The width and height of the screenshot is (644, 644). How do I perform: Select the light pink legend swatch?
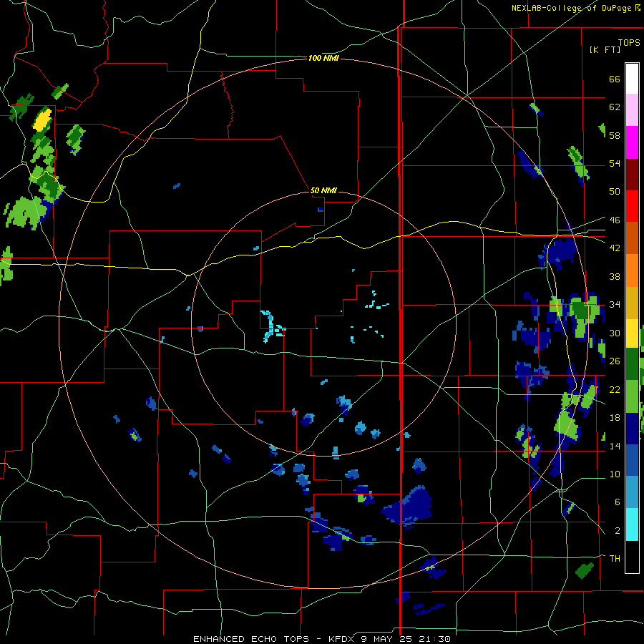632,109
